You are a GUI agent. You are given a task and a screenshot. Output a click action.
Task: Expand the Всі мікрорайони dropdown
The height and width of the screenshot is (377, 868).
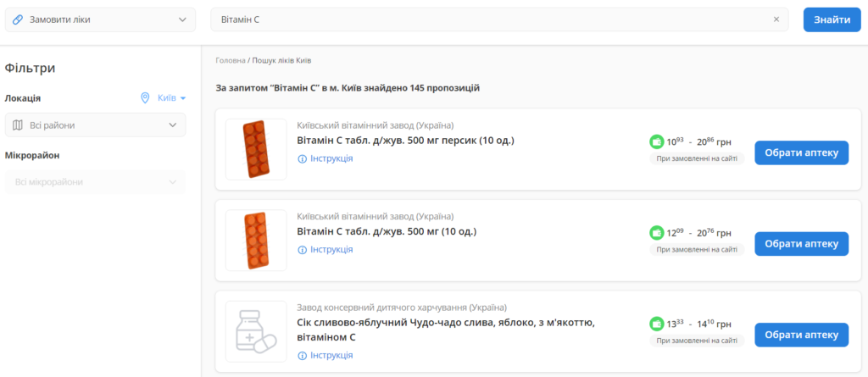[95, 181]
